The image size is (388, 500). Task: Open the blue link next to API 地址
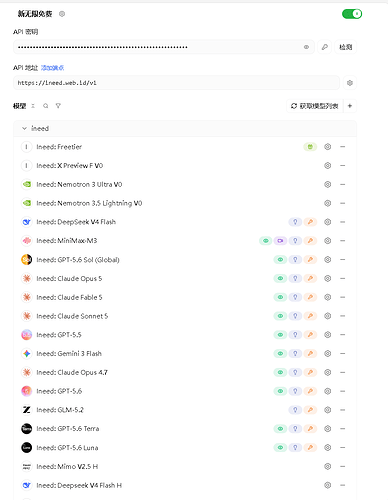52,68
